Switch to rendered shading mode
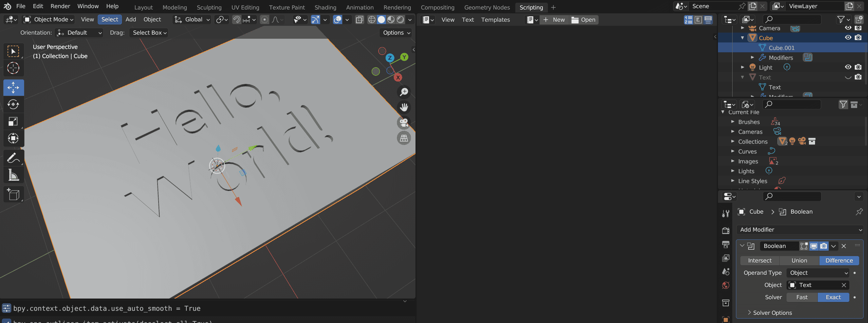Viewport: 868px width, 323px height. (401, 20)
